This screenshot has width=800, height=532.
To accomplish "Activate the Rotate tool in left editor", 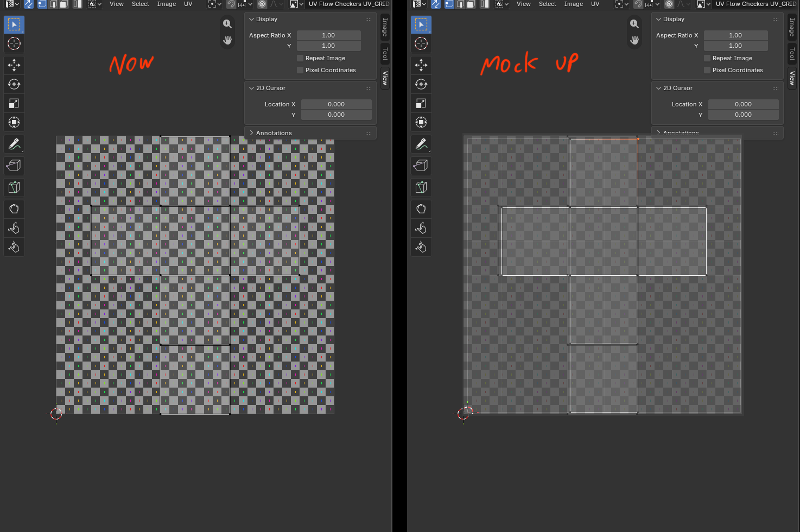I will (x=14, y=84).
